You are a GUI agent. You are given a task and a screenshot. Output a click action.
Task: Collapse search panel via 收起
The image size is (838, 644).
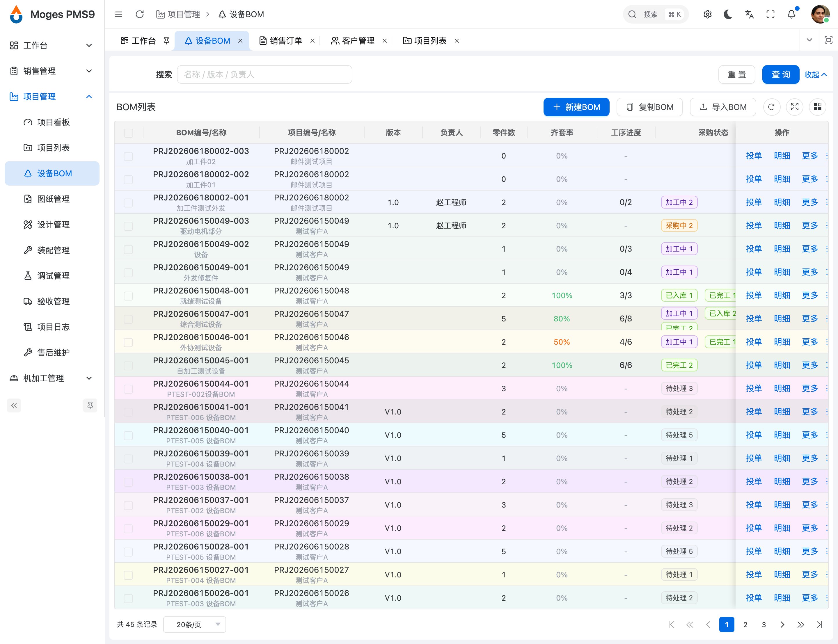click(x=815, y=74)
